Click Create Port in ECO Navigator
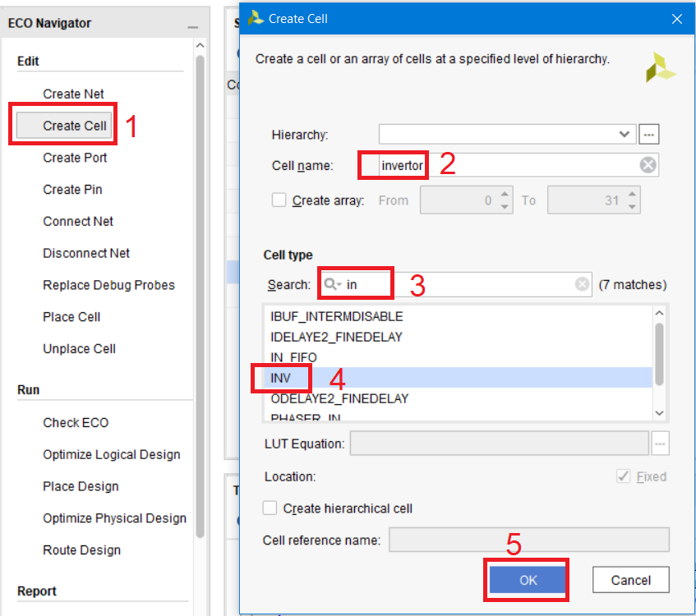 click(x=75, y=158)
